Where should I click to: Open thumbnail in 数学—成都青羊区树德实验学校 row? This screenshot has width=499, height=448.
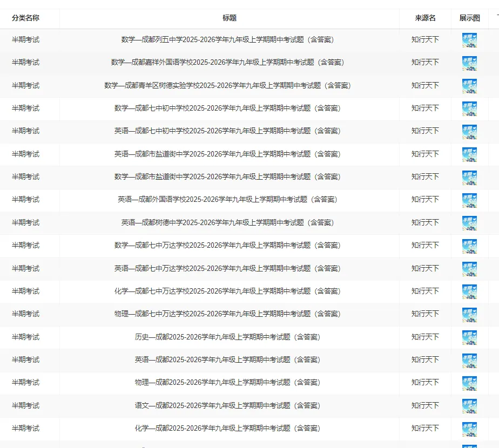(x=469, y=86)
